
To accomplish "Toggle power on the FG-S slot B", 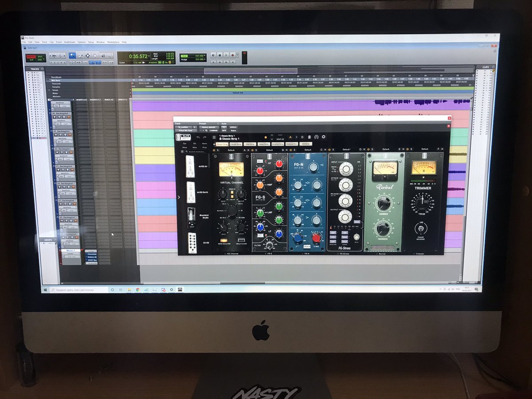I will [252, 150].
